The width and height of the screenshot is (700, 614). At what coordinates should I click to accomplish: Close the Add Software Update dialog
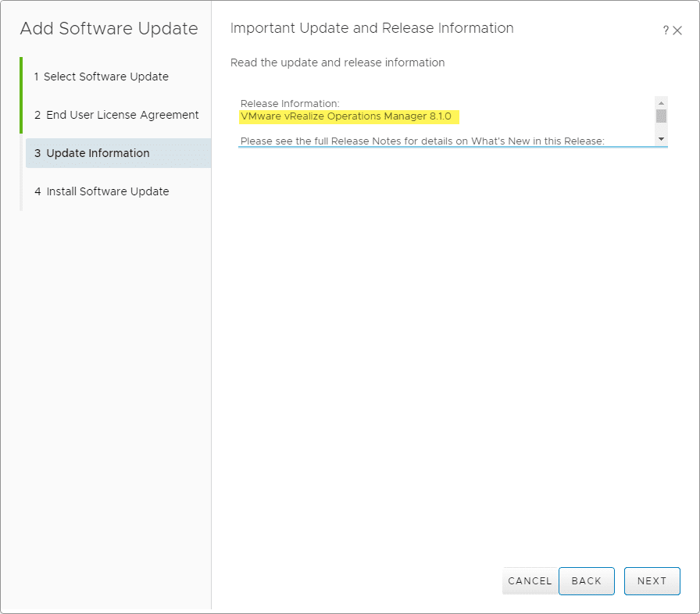click(677, 30)
